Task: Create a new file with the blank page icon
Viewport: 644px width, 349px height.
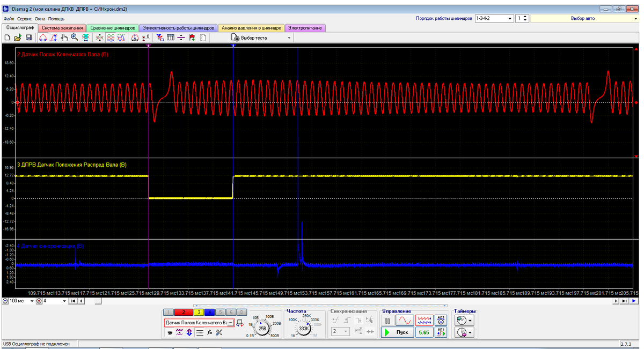Action: 7,38
